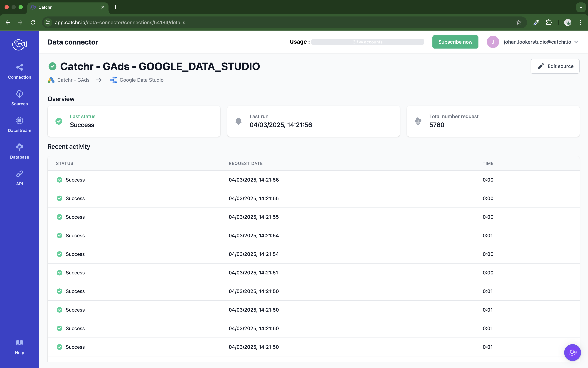Click the eyedropper extension icon in the toolbar
The image size is (588, 368).
[536, 22]
